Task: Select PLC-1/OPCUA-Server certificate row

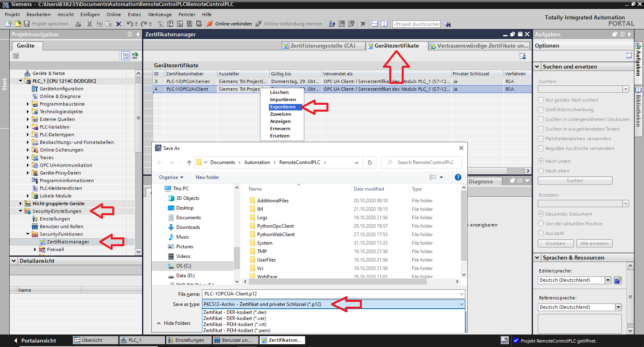Action: pos(343,81)
